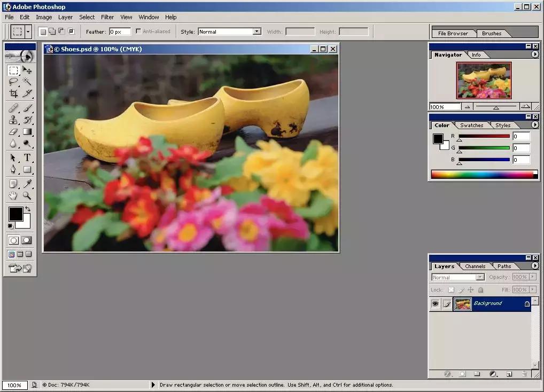Pick the Clone Stamp tool
The height and width of the screenshot is (392, 544).
coord(13,120)
